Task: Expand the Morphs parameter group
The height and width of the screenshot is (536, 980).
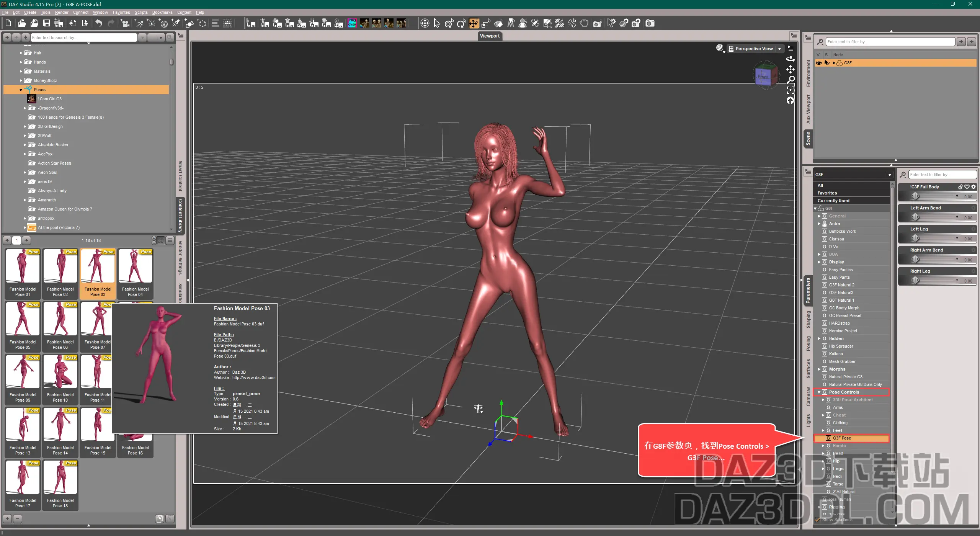Action: coord(819,369)
